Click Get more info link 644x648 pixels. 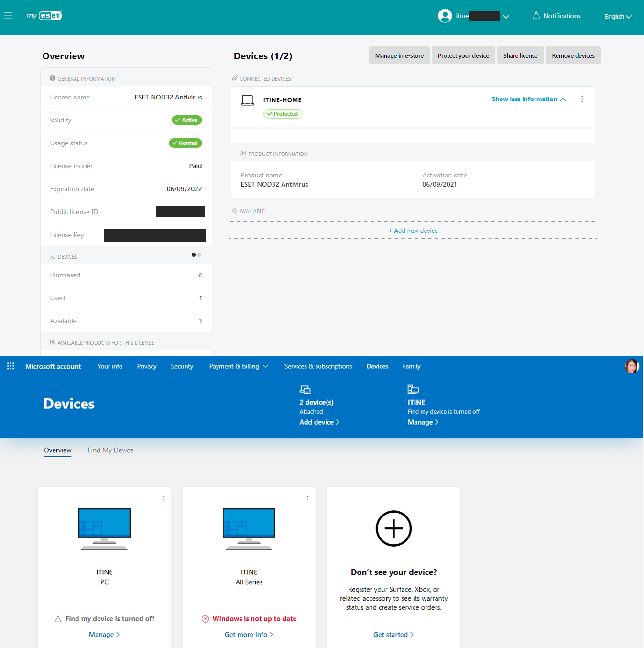(x=249, y=635)
